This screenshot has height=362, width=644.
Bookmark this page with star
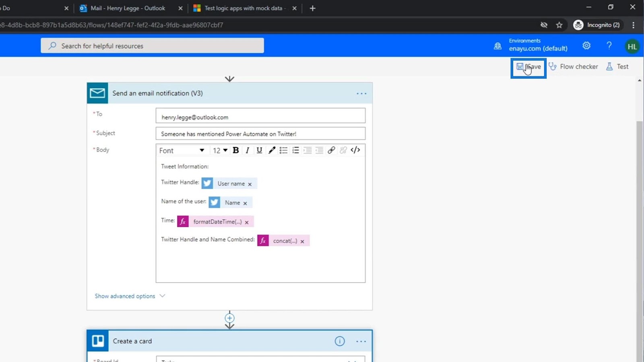(559, 25)
